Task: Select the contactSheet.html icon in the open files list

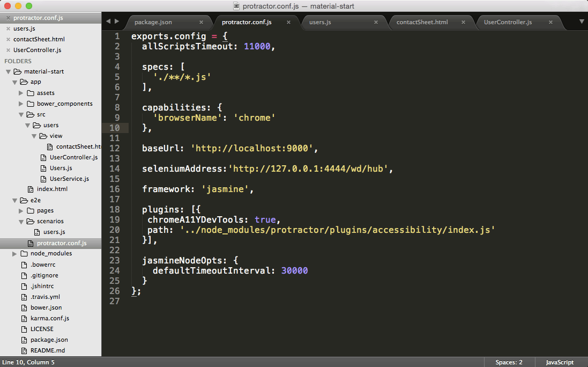Action: click(x=9, y=39)
